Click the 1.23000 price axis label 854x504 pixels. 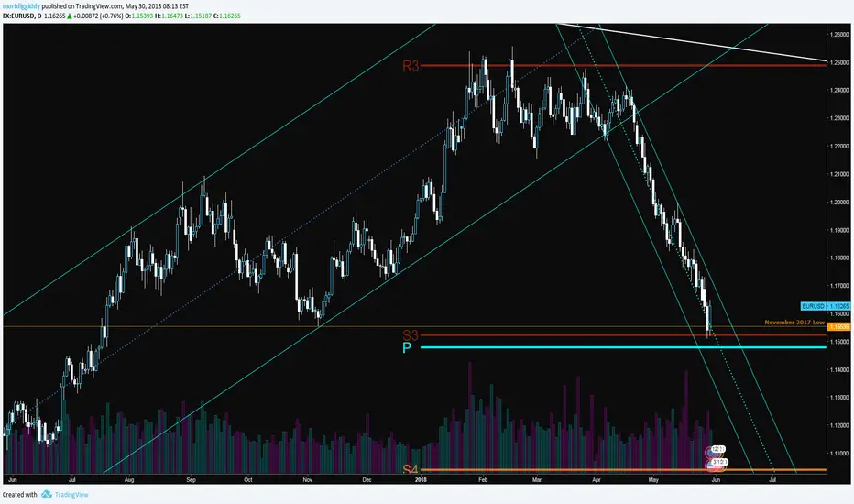pyautogui.click(x=839, y=117)
